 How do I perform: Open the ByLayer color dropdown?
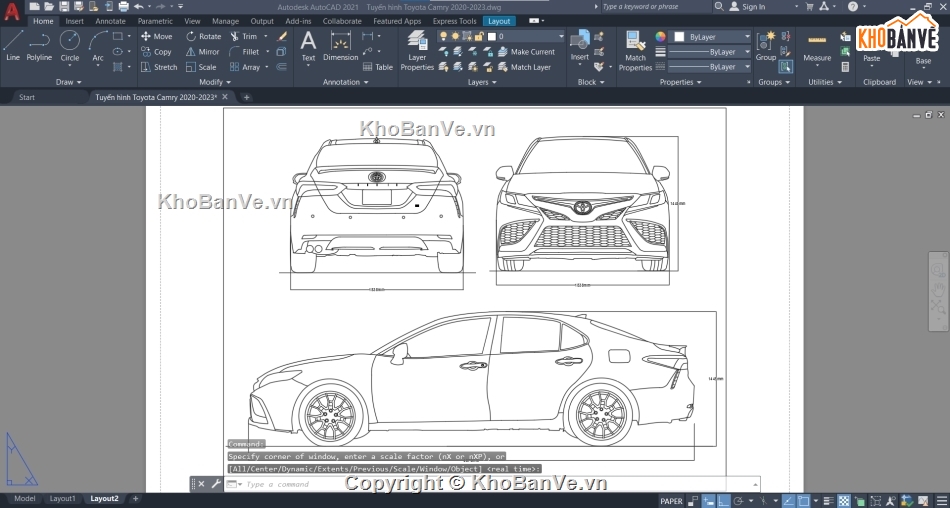(x=711, y=36)
